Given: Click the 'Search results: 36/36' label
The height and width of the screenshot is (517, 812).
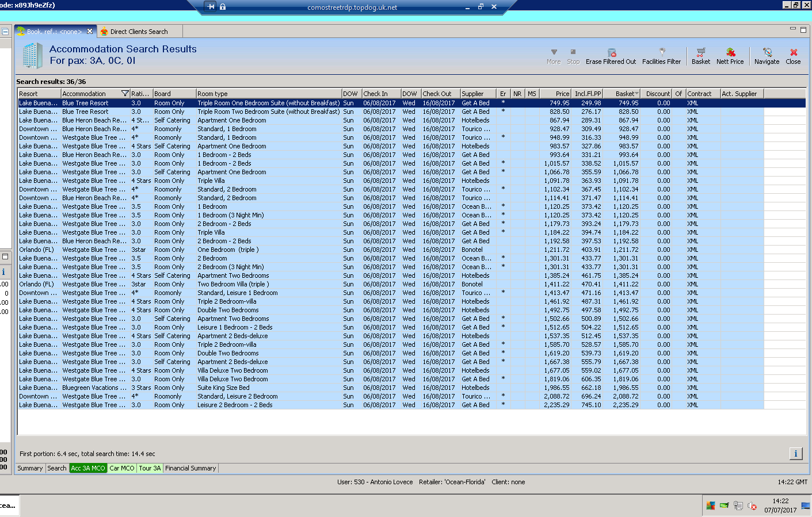Looking at the screenshot, I should click(x=51, y=82).
